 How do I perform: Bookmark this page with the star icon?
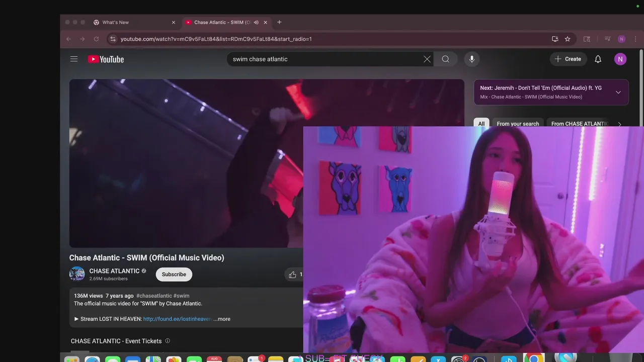(x=568, y=39)
